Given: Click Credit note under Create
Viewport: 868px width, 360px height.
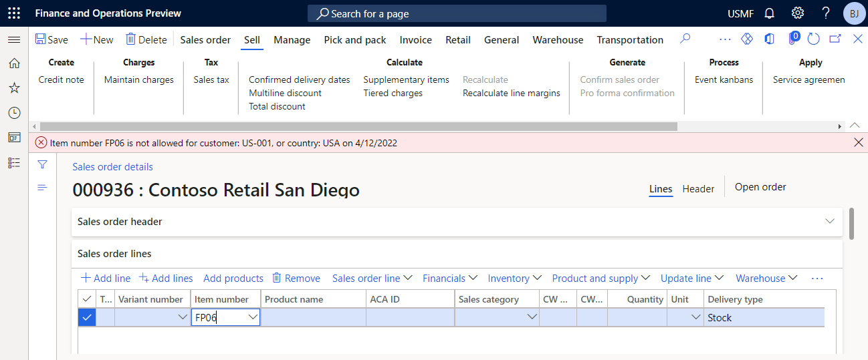Looking at the screenshot, I should (61, 79).
